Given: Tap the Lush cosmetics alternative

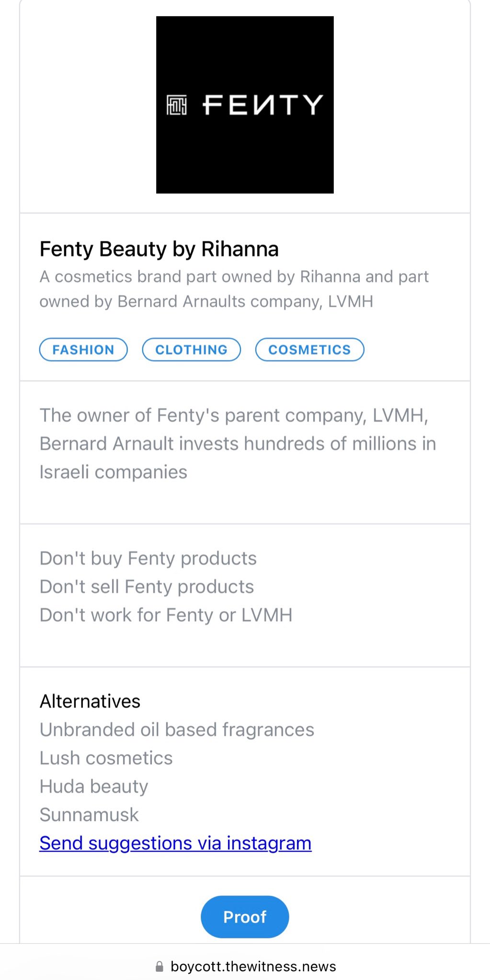Looking at the screenshot, I should 106,758.
